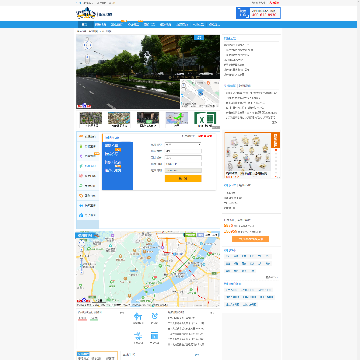Click the red link at the top-right of the page
Screen dimensions: 360x360
tap(274, 3)
